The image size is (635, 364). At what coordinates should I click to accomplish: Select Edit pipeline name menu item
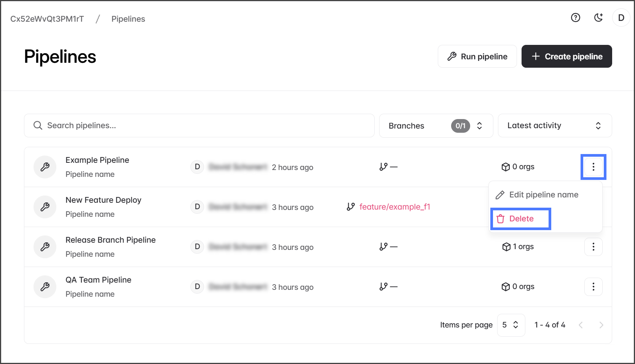point(543,195)
